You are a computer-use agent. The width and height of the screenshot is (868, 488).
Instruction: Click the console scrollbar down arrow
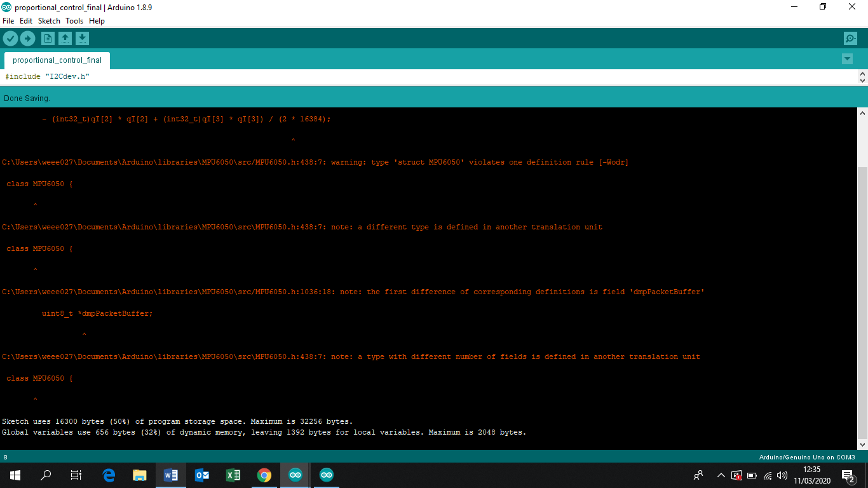tap(862, 444)
